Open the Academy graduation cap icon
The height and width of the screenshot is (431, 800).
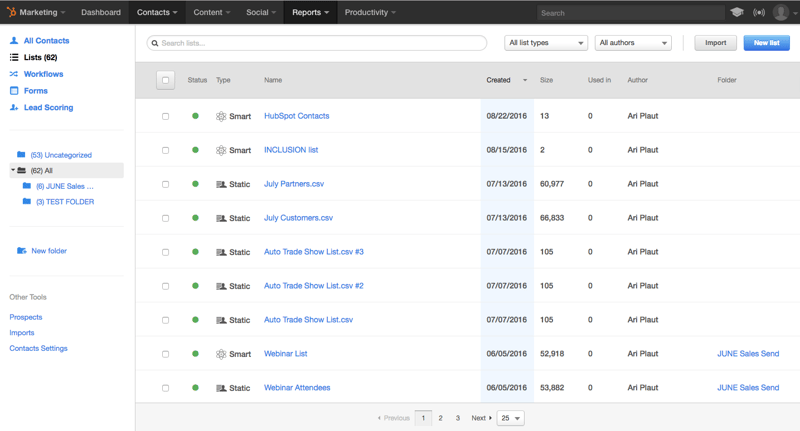(x=737, y=13)
